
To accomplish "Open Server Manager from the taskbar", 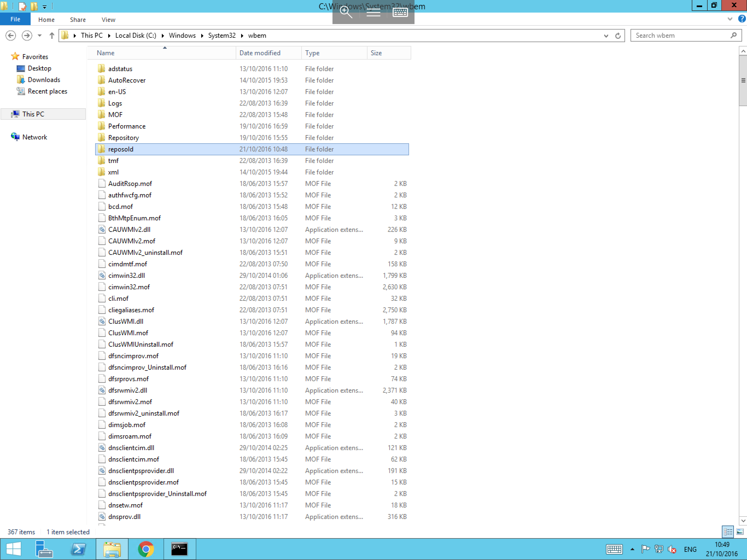I will (44, 549).
